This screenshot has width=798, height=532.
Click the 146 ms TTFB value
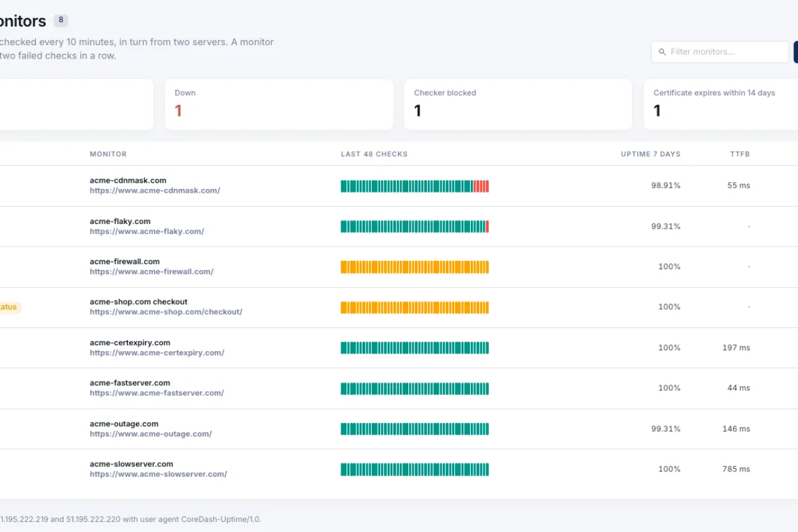coord(736,429)
